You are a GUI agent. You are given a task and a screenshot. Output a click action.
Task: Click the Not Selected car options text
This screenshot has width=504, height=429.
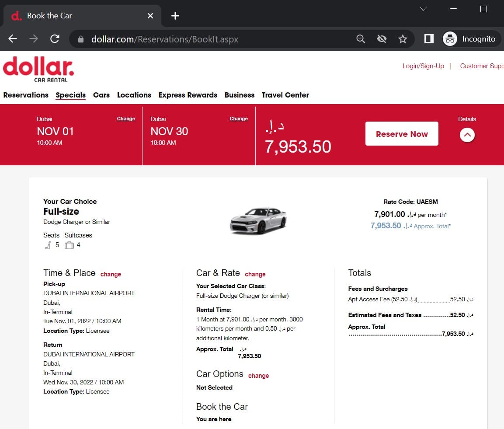coord(214,387)
